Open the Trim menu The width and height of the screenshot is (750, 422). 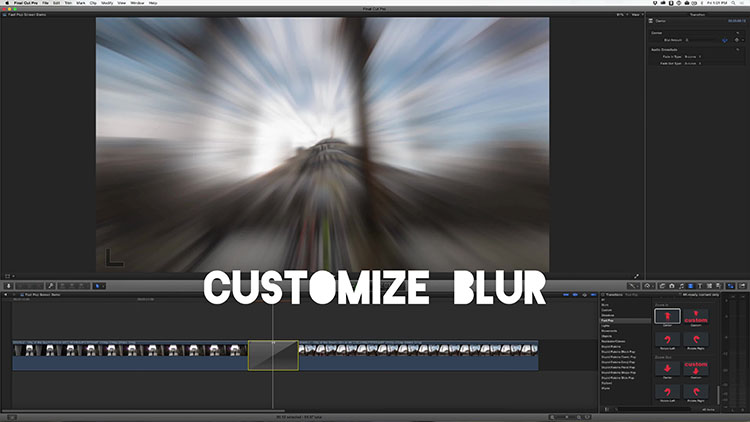(x=68, y=3)
